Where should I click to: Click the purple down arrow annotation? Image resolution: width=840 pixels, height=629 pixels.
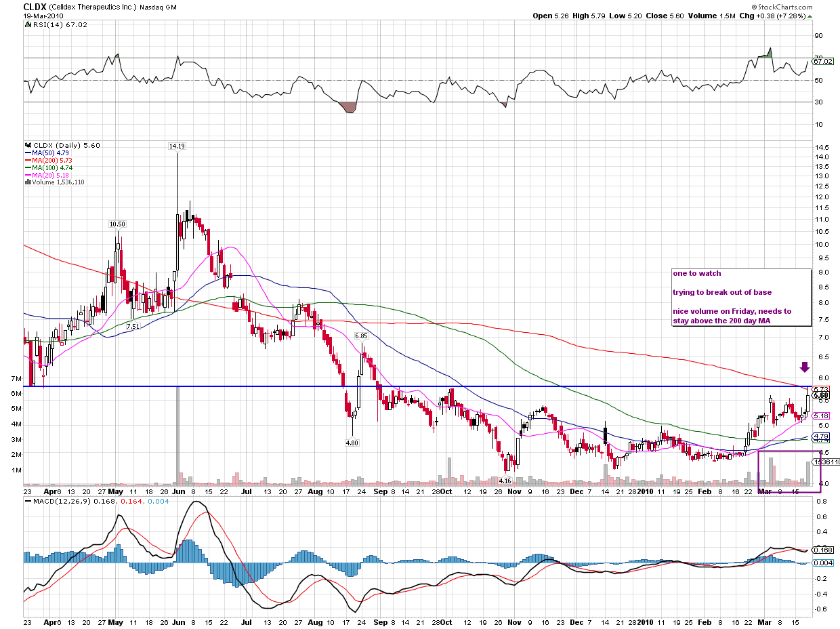click(x=804, y=367)
